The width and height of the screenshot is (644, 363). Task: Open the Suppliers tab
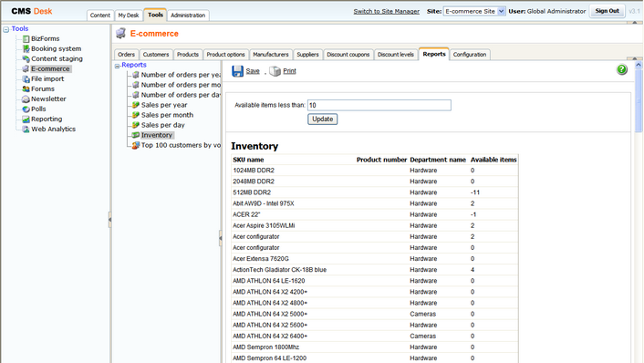coord(307,54)
